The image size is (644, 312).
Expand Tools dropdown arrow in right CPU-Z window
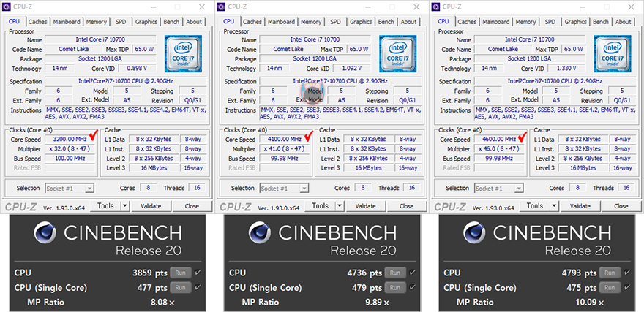click(555, 206)
